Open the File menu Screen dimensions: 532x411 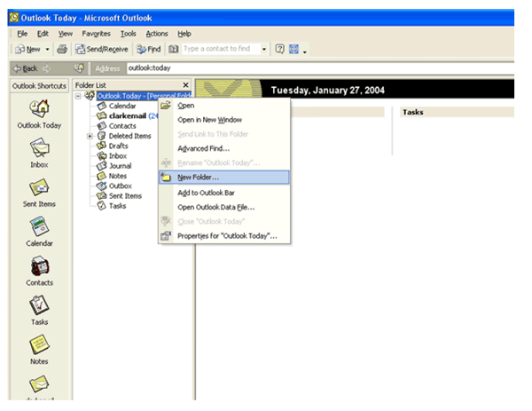click(22, 34)
